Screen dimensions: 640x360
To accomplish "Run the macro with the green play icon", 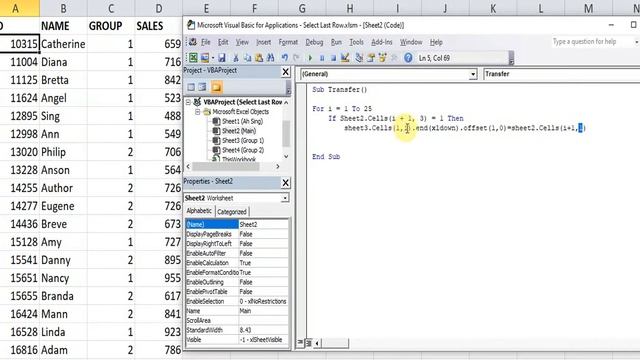I will [310, 58].
